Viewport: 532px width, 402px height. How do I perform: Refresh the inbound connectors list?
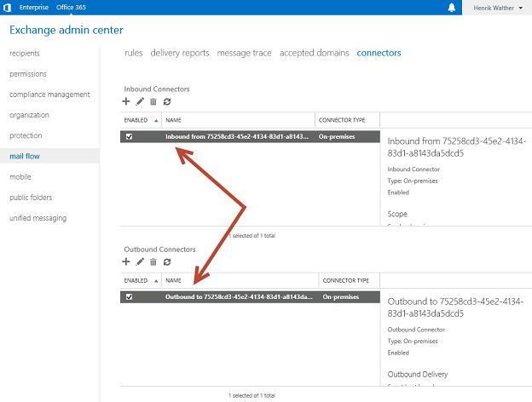click(x=167, y=101)
